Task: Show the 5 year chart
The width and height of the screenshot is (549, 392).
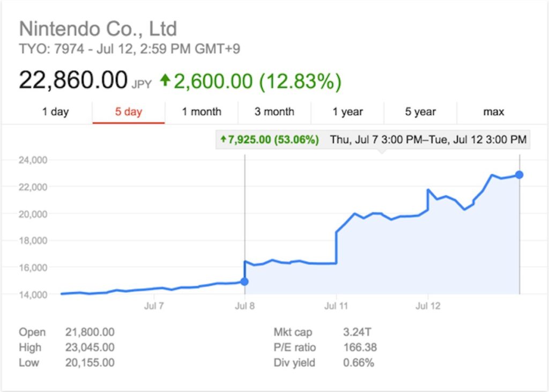Action: 420,112
